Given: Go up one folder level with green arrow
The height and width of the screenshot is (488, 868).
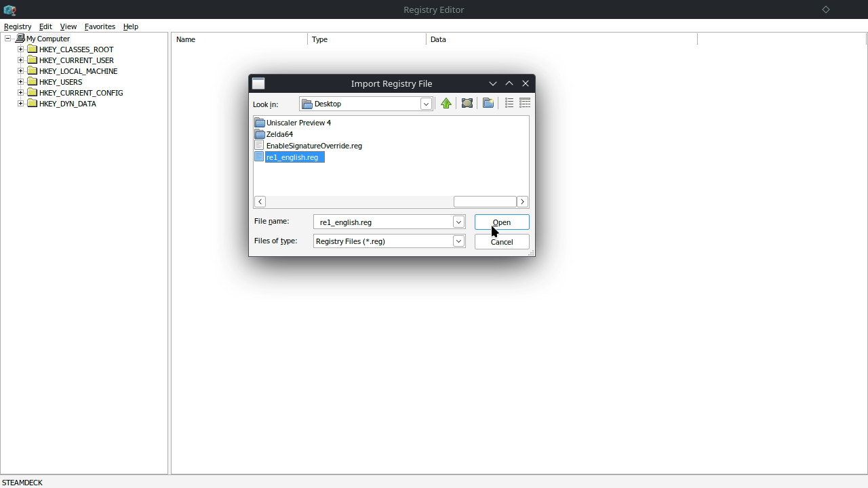Looking at the screenshot, I should point(446,104).
